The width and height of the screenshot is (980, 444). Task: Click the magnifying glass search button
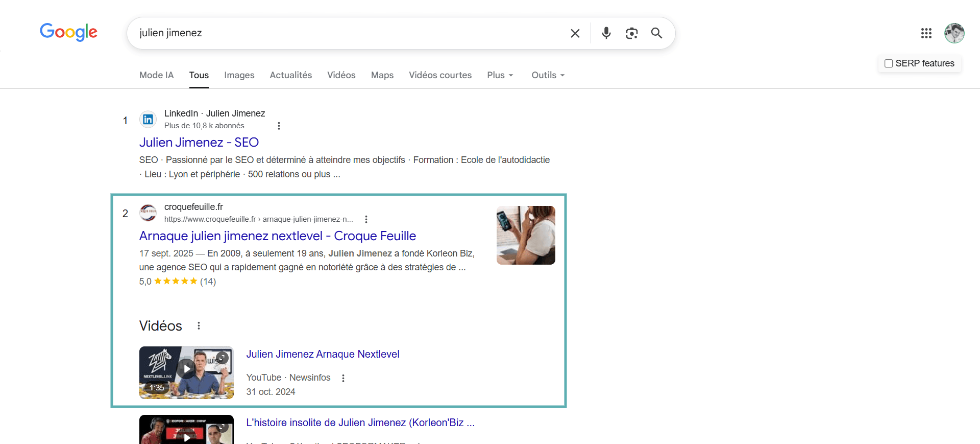pos(656,33)
